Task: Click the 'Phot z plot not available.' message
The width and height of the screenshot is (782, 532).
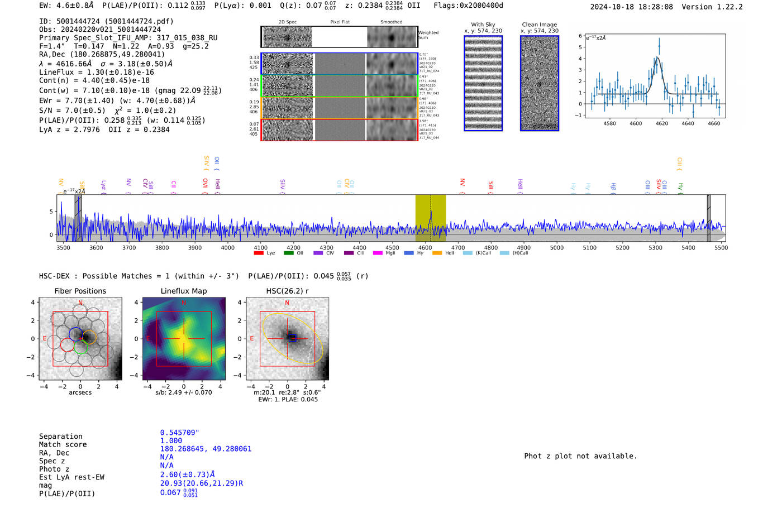Action: (x=580, y=456)
